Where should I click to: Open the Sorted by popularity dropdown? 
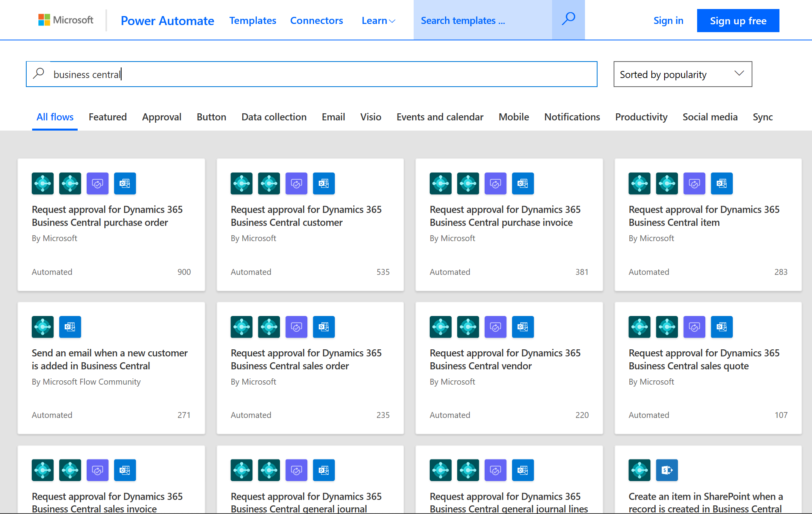click(x=683, y=74)
